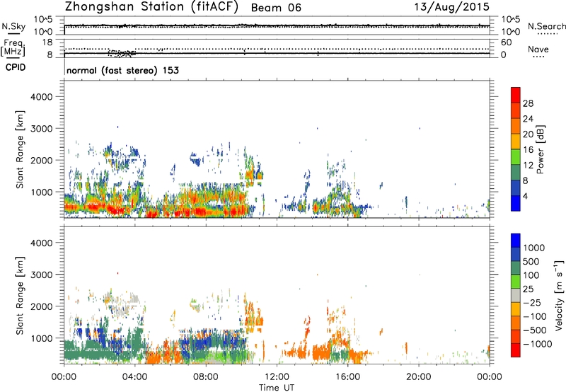Pick the teal Velocity segment between 100 and 500
Viewport: 566px width, 392px height.
(x=516, y=268)
